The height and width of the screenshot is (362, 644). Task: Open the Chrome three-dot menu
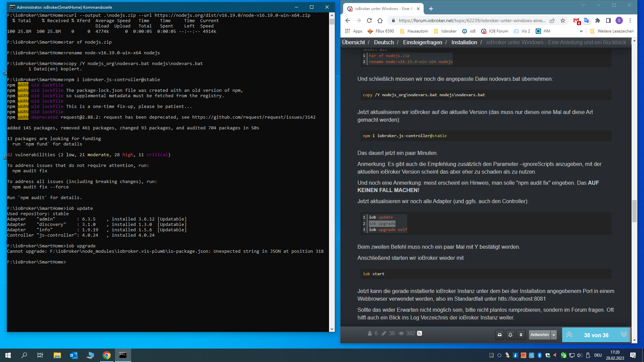tap(630, 20)
